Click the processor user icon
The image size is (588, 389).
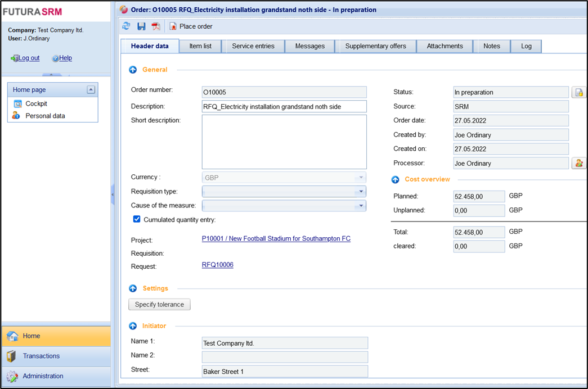578,163
